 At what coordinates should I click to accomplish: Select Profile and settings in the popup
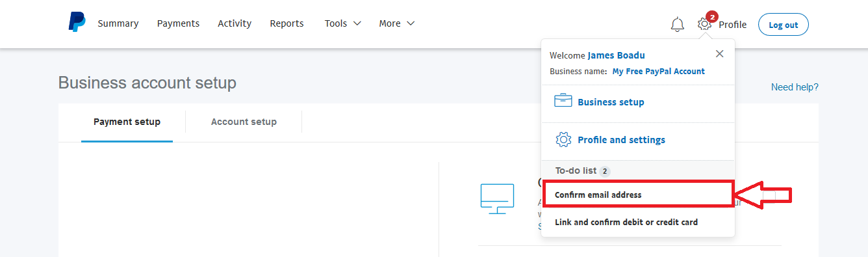pyautogui.click(x=621, y=140)
